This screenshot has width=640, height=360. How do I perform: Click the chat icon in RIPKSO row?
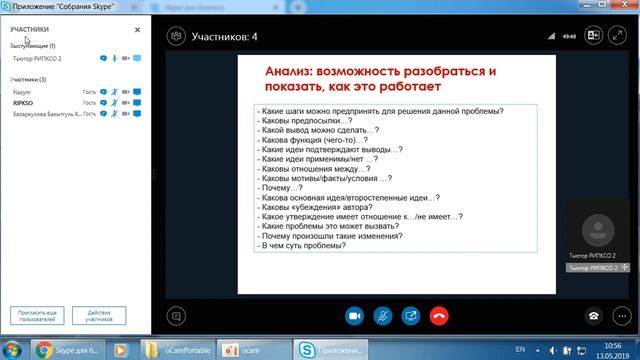[103, 103]
